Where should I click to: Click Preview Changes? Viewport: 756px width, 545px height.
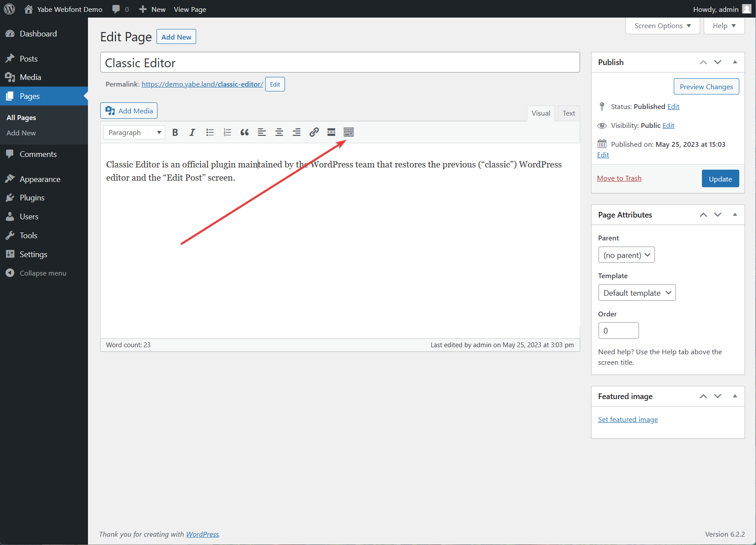tap(706, 87)
